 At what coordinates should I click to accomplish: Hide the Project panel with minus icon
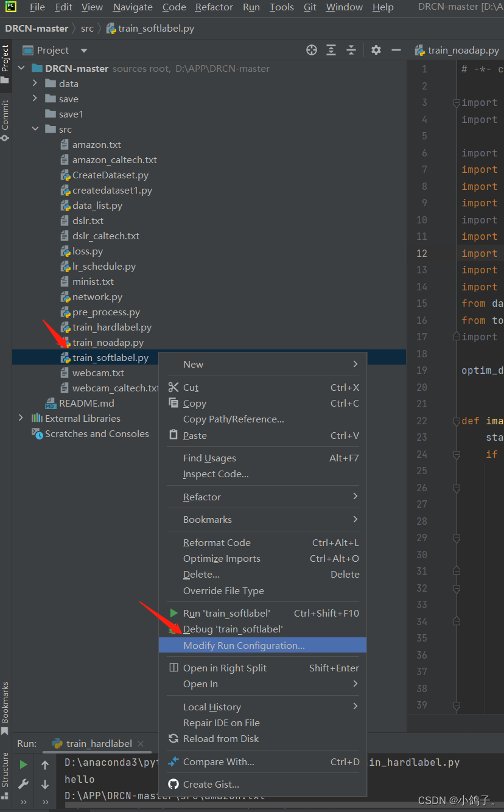tap(396, 50)
